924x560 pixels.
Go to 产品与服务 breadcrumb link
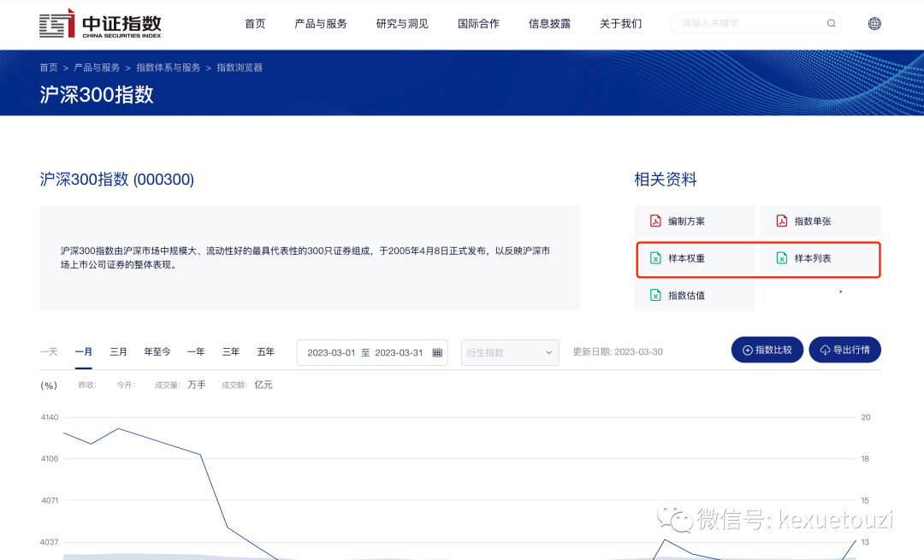click(x=97, y=68)
